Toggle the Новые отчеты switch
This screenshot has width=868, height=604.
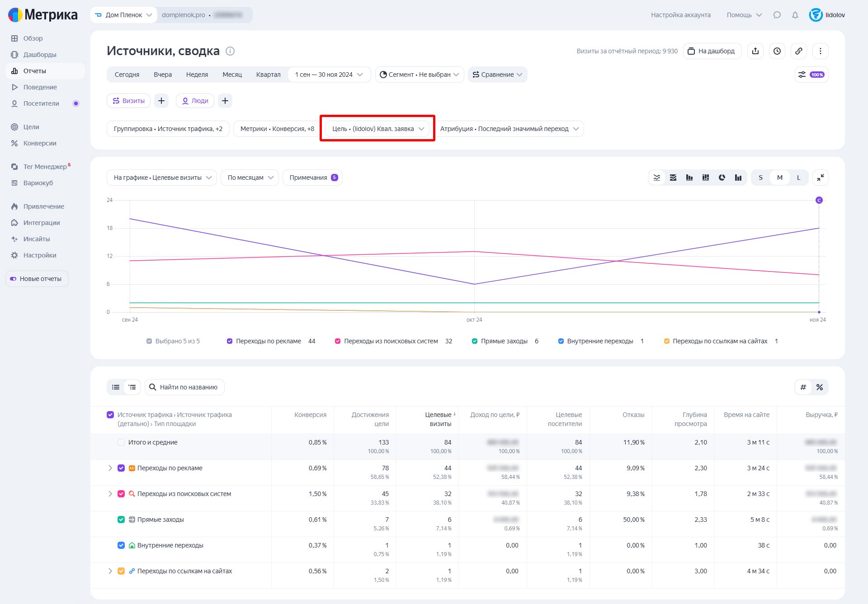tap(14, 279)
